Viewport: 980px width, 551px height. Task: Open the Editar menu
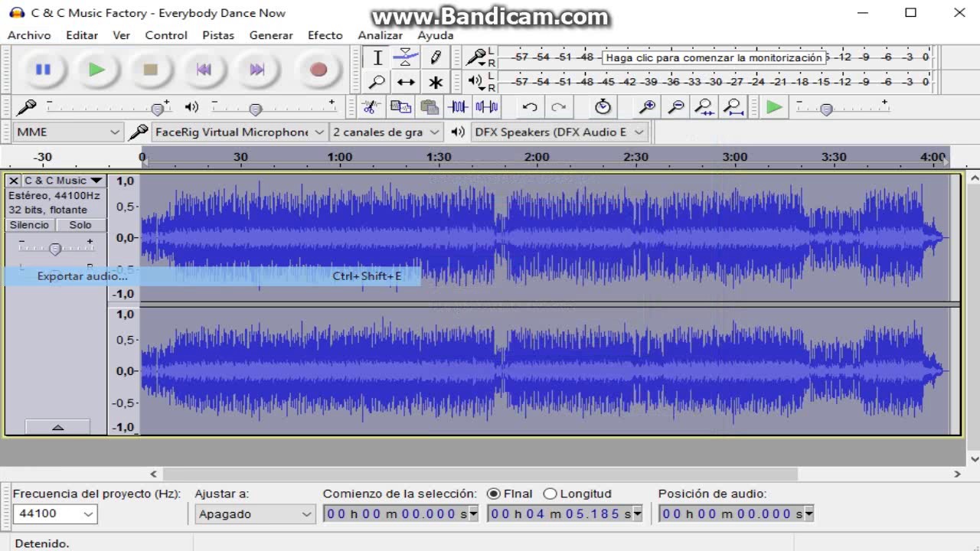[x=82, y=35]
